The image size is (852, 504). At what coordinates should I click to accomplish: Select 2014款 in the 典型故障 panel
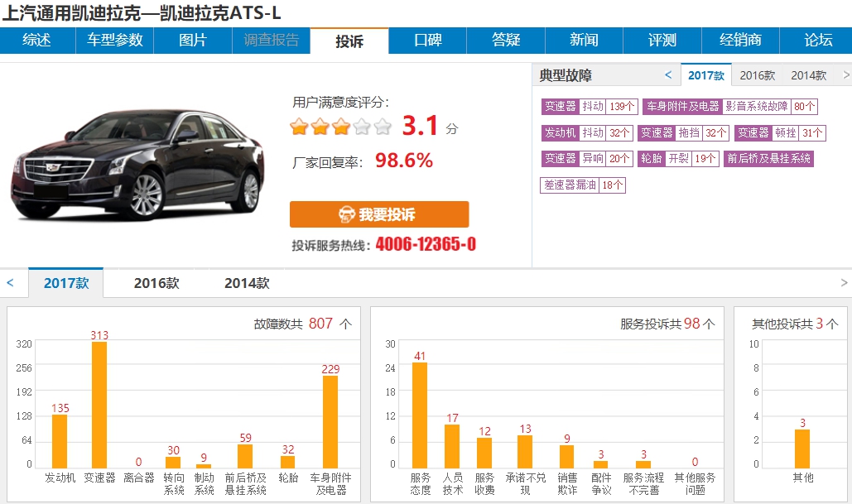pyautogui.click(x=808, y=75)
